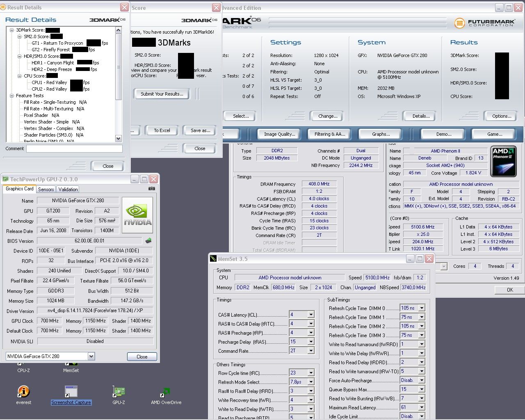Click the BIOS save chip icon in GPU-Z
The width and height of the screenshot is (525, 420).
click(148, 241)
